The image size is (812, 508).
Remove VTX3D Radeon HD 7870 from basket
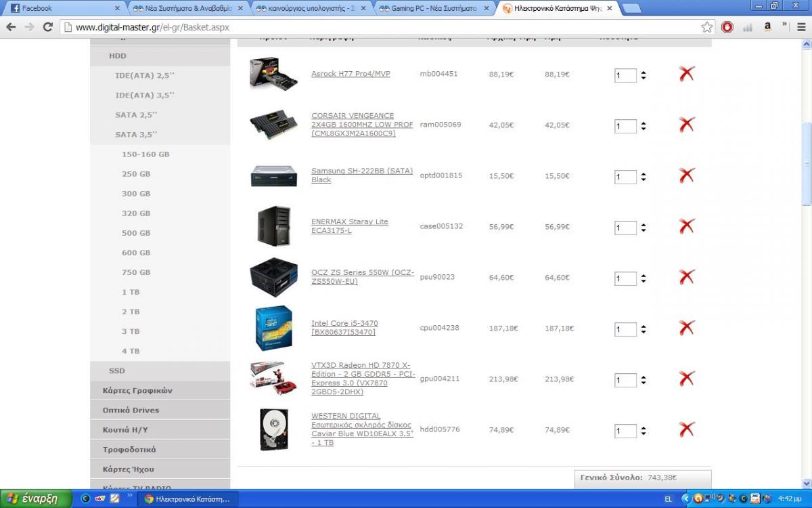(687, 379)
